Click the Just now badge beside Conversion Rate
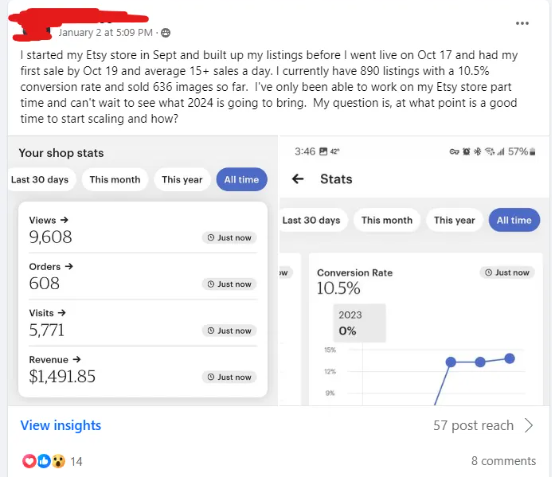Image resolution: width=552 pixels, height=487 pixels. 507,273
